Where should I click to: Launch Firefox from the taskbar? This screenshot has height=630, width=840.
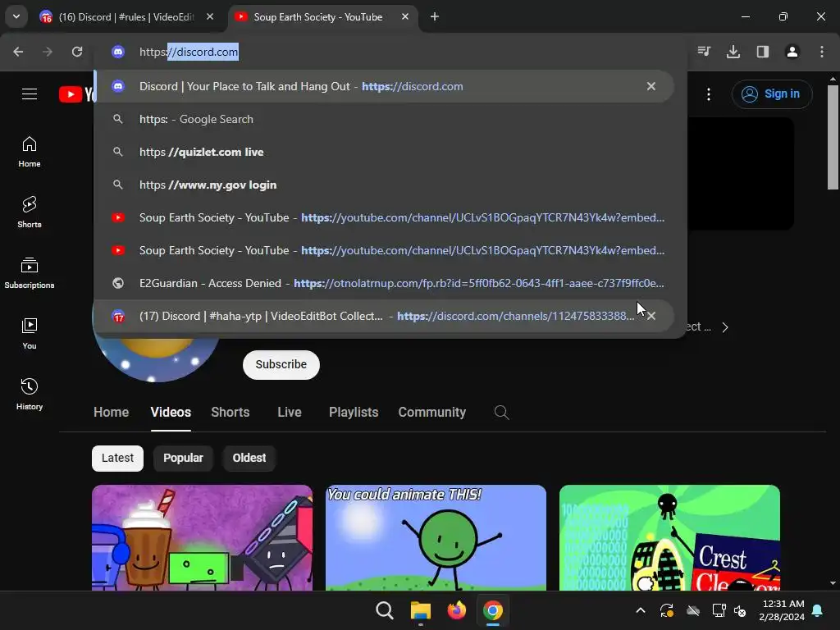pos(456,610)
